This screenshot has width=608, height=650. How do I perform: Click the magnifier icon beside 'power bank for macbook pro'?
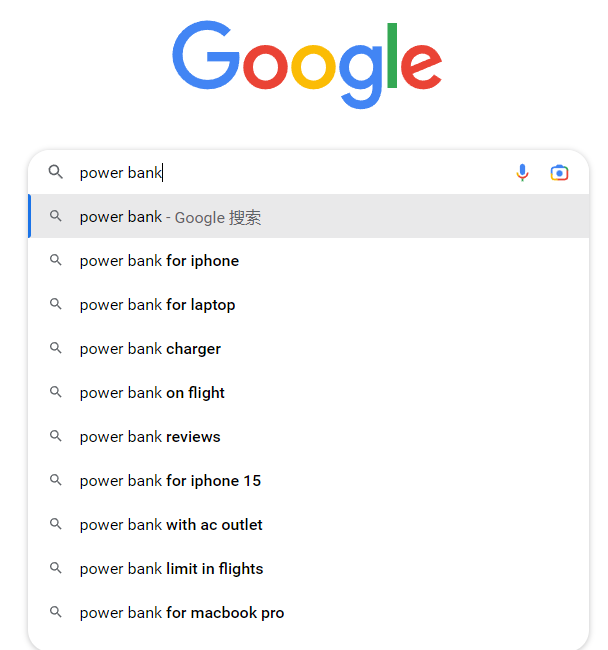click(56, 612)
